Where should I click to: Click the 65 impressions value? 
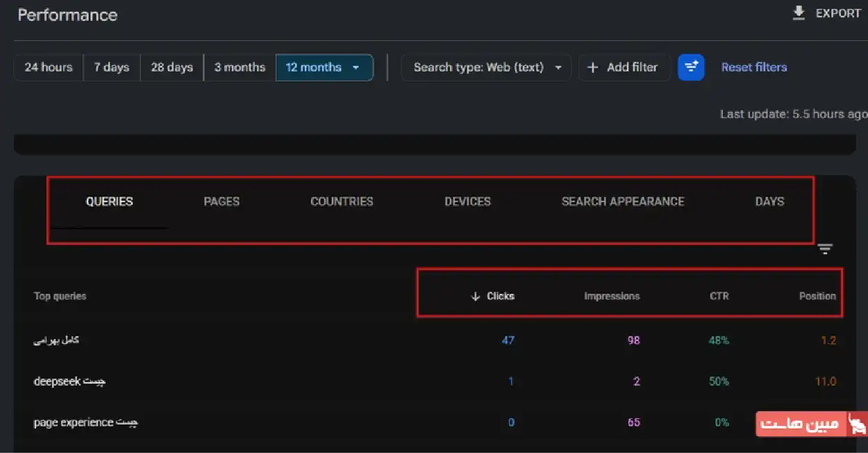[x=633, y=422]
